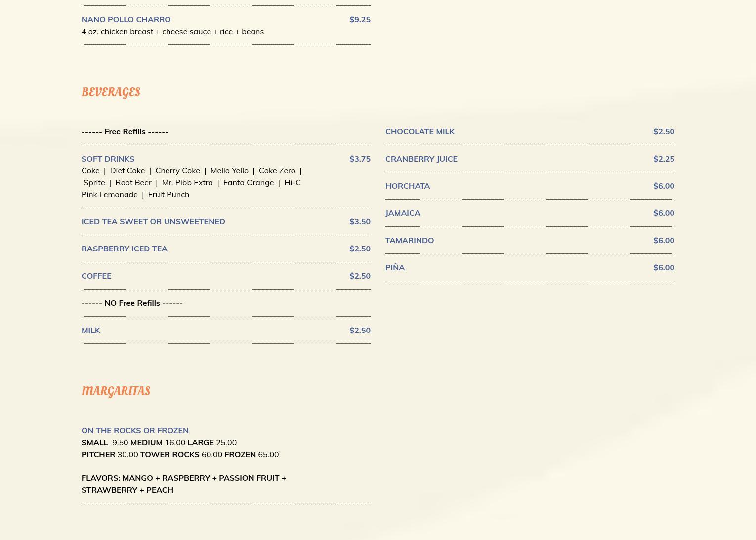Choose the Horchata drink
The image size is (756, 540).
(x=407, y=186)
